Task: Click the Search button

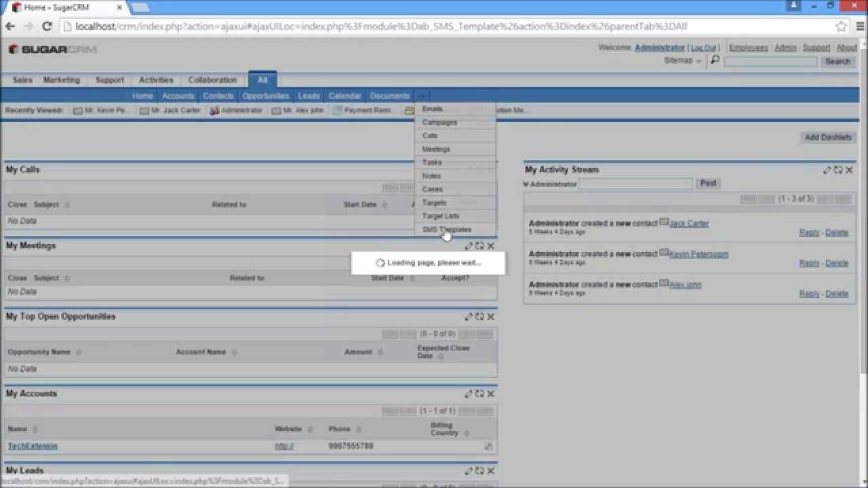Action: [x=837, y=62]
